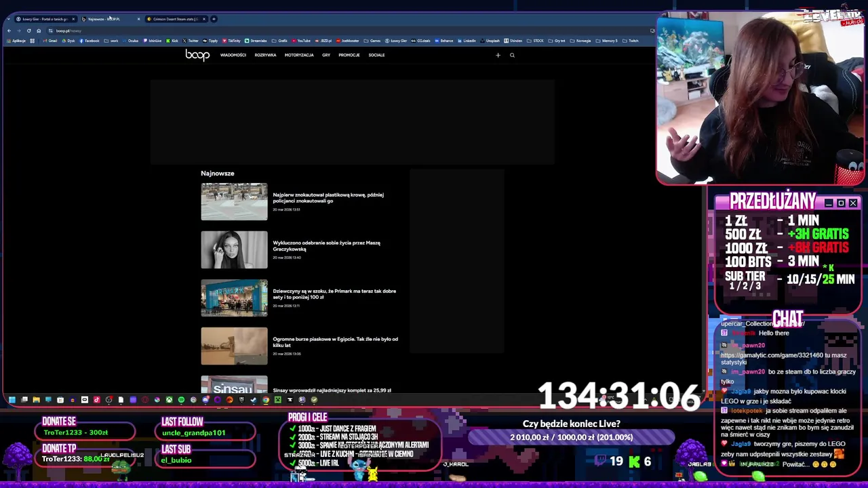
Task: Open the YouTube bookmark
Action: coord(301,41)
